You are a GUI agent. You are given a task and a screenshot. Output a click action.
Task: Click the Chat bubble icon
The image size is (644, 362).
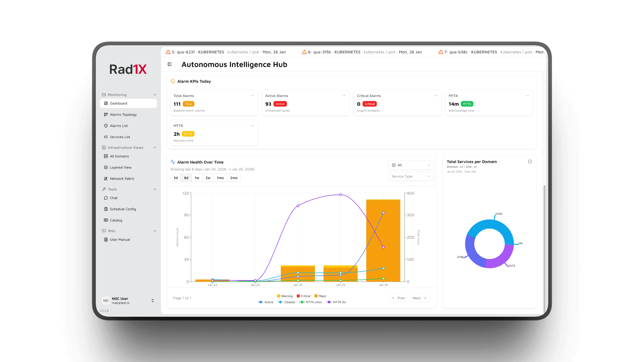pyautogui.click(x=106, y=198)
